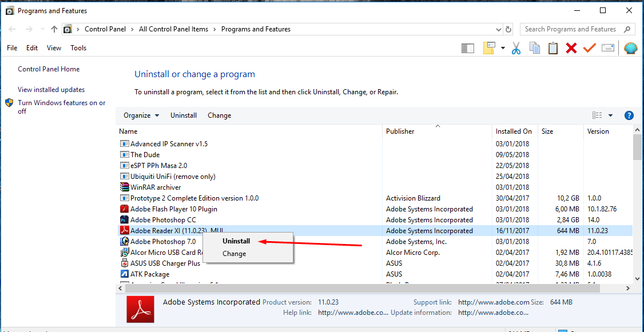This screenshot has height=332, width=644.
Task: Click the Email envelope toolbar icon
Action: tap(609, 48)
